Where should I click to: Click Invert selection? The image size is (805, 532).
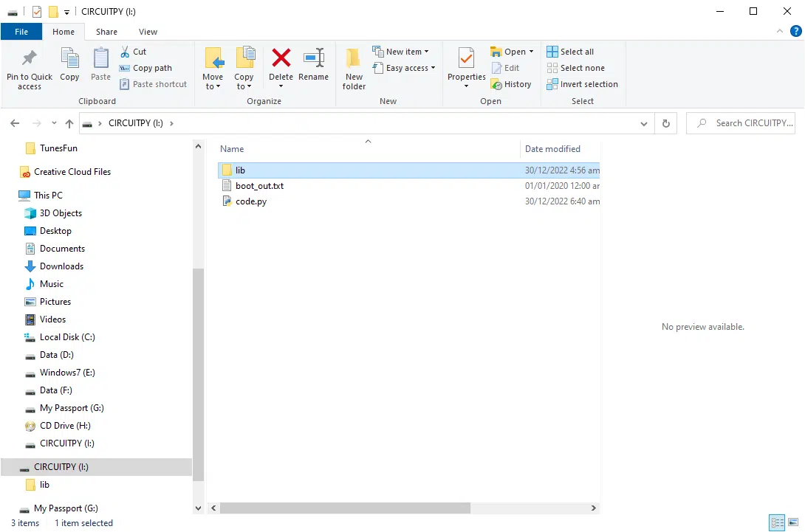click(582, 84)
